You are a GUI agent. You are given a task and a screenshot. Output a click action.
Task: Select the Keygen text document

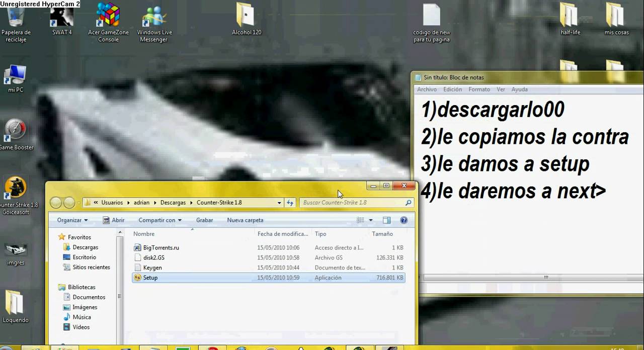pos(268,268)
